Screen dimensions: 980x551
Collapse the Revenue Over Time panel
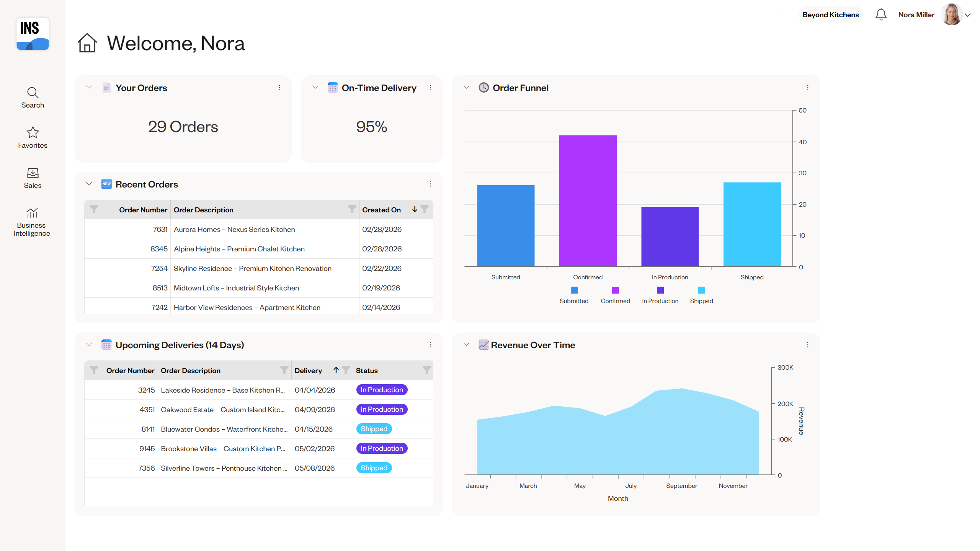(466, 345)
